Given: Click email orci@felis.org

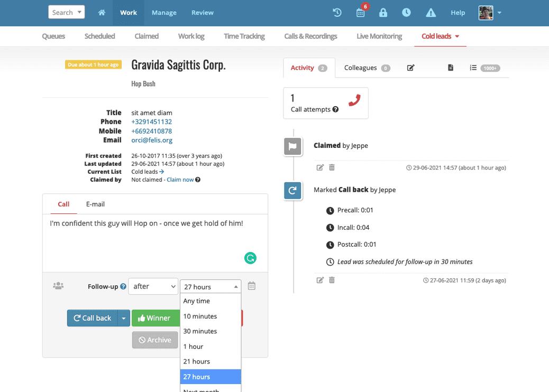Looking at the screenshot, I should [152, 140].
